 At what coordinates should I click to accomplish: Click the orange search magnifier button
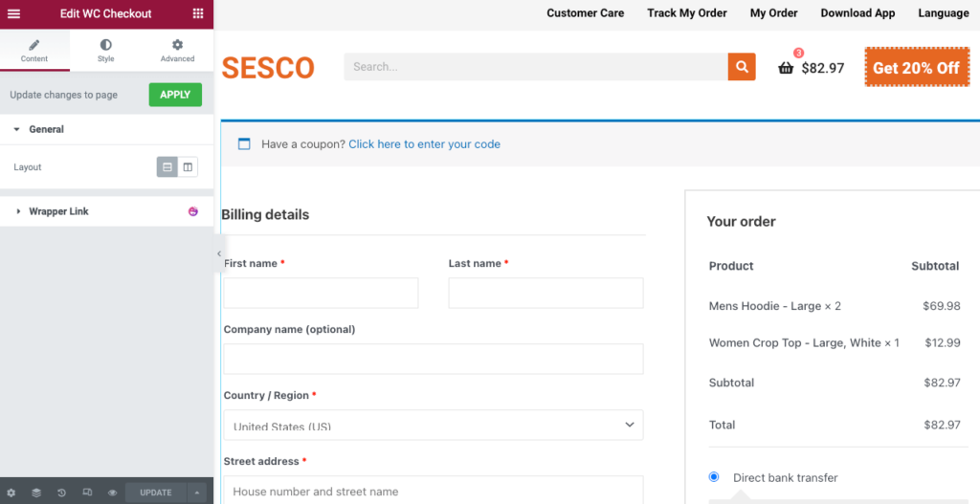742,67
